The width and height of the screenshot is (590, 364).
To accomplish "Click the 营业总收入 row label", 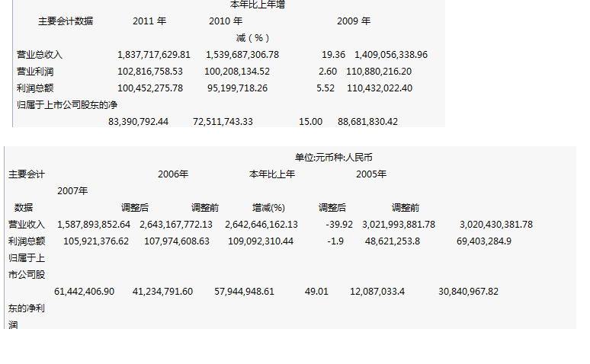I will click(40, 54).
